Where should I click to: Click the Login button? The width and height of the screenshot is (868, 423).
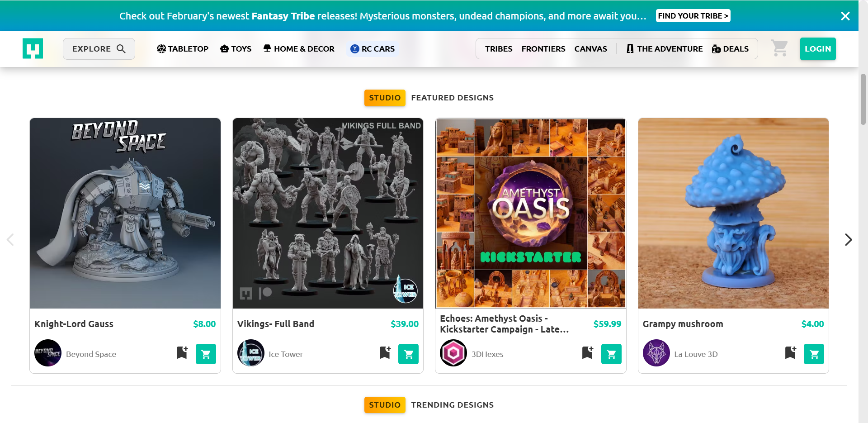click(817, 49)
